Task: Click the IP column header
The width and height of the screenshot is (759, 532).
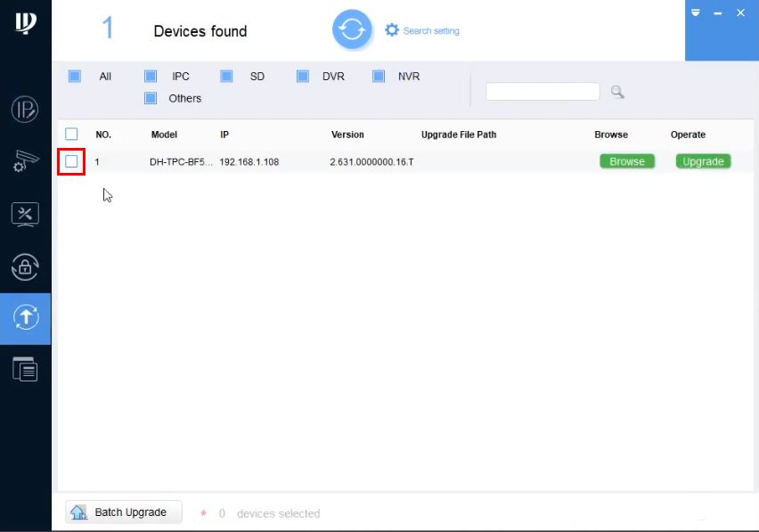Action: (x=224, y=135)
